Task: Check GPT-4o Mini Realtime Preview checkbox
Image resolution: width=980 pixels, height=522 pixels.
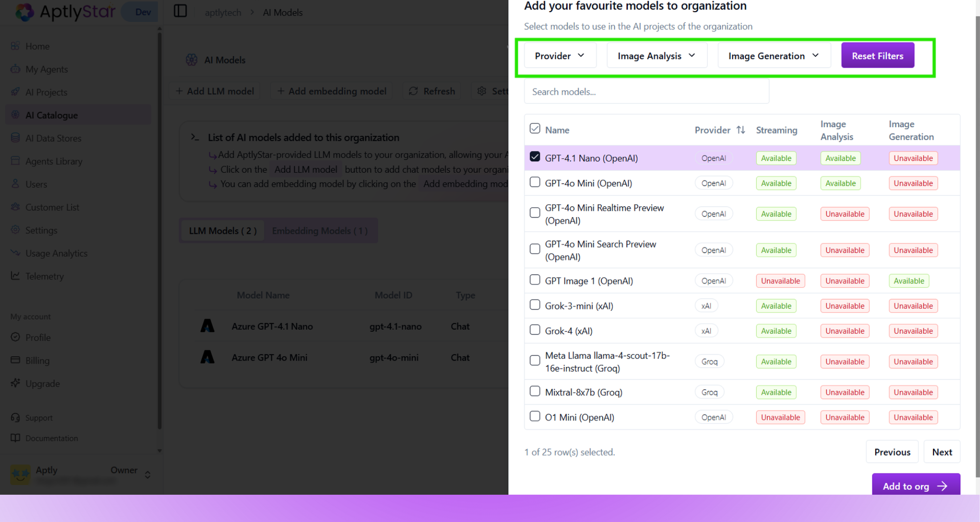Action: [535, 213]
